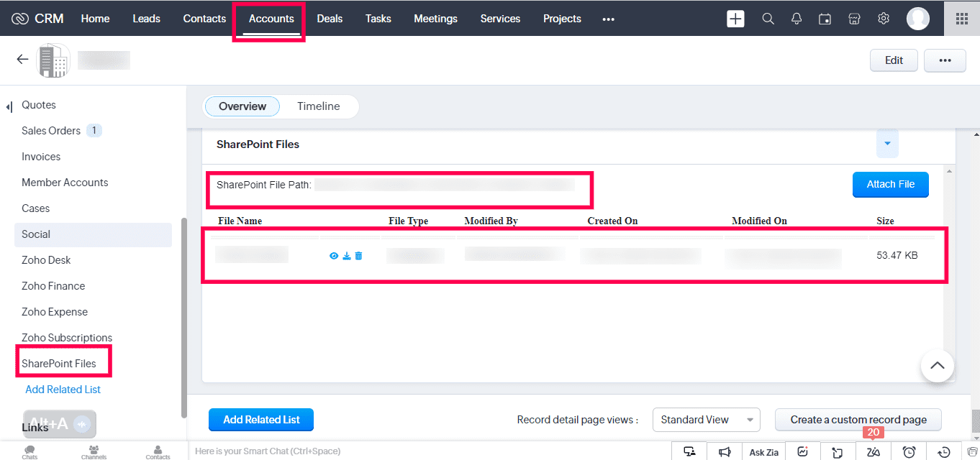Select Social in the sidebar
The height and width of the screenshot is (460, 980).
93,234
